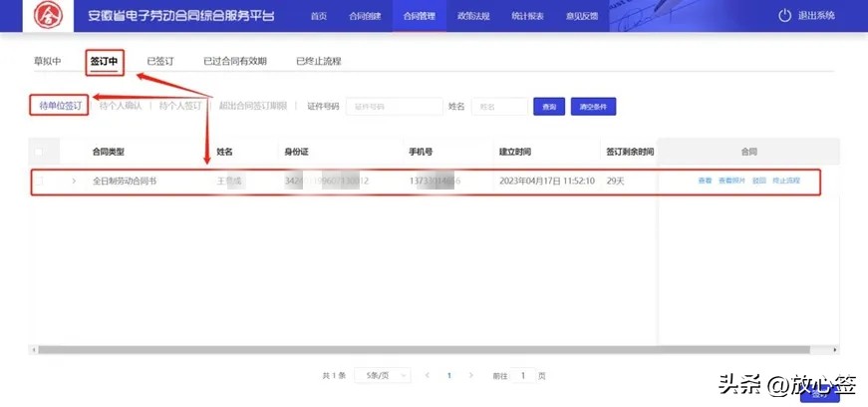Click the 建立时间 column header

point(515,152)
